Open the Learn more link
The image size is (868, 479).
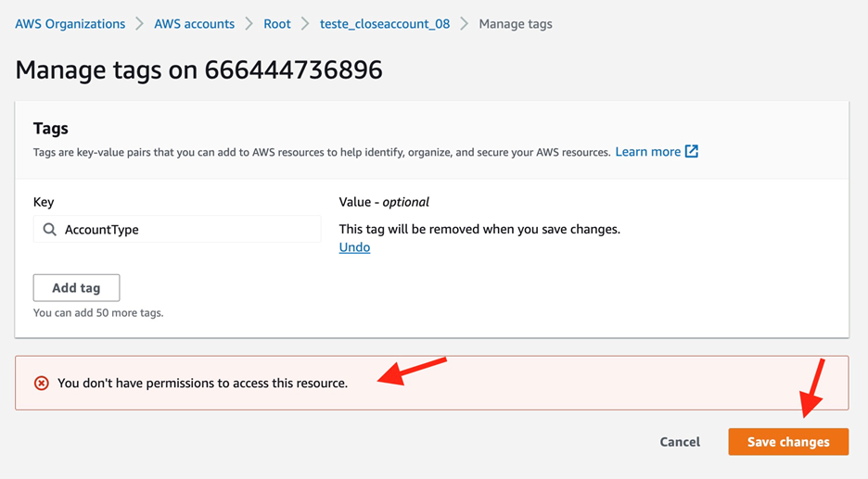tap(647, 152)
